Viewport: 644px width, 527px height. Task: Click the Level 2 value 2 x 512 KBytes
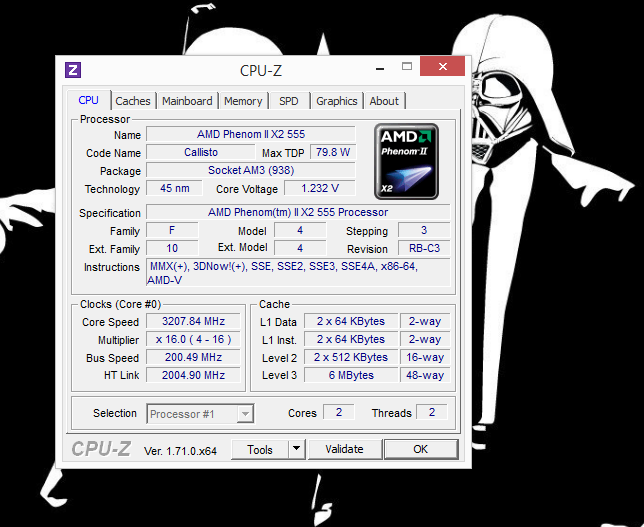tap(351, 357)
